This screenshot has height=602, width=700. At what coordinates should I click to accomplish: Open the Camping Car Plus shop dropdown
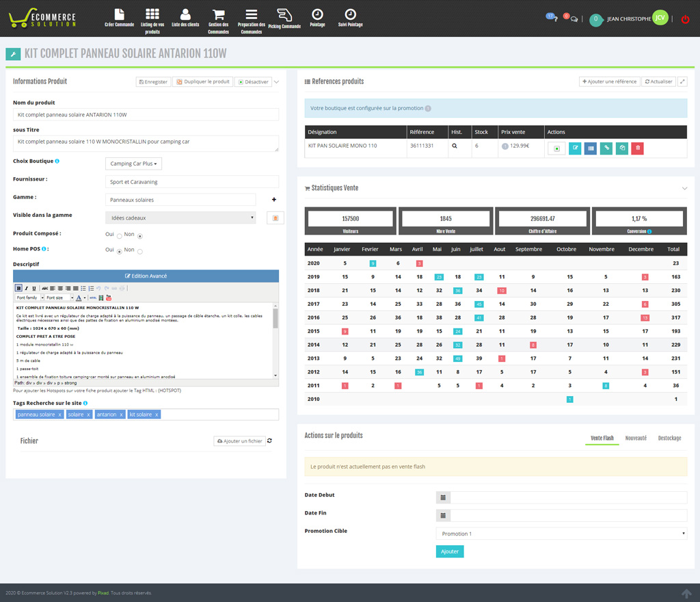(134, 164)
